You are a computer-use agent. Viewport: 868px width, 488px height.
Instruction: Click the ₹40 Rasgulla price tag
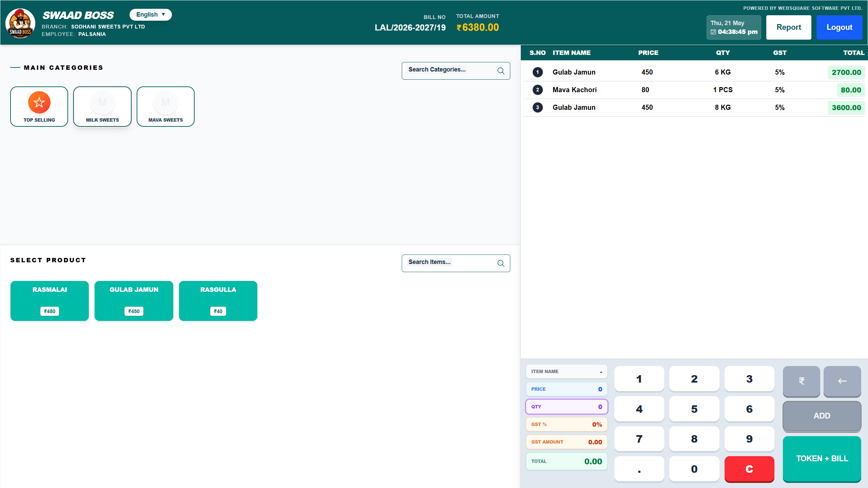(218, 311)
